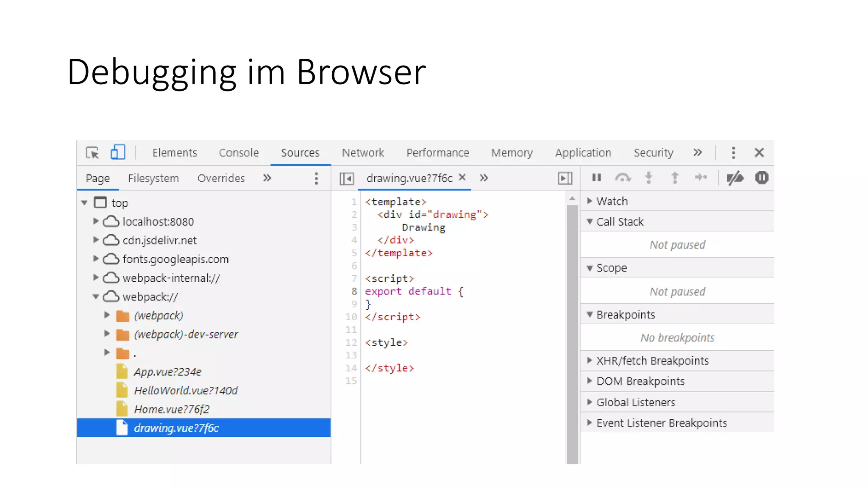Screen dimensions: 868x488
Task: Click Step over next function call
Action: [x=623, y=177]
